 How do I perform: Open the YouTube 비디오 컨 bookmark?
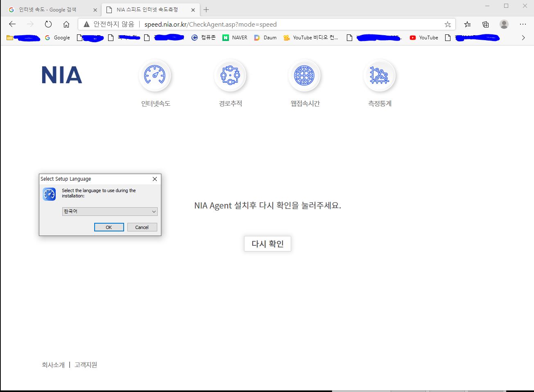(x=311, y=38)
